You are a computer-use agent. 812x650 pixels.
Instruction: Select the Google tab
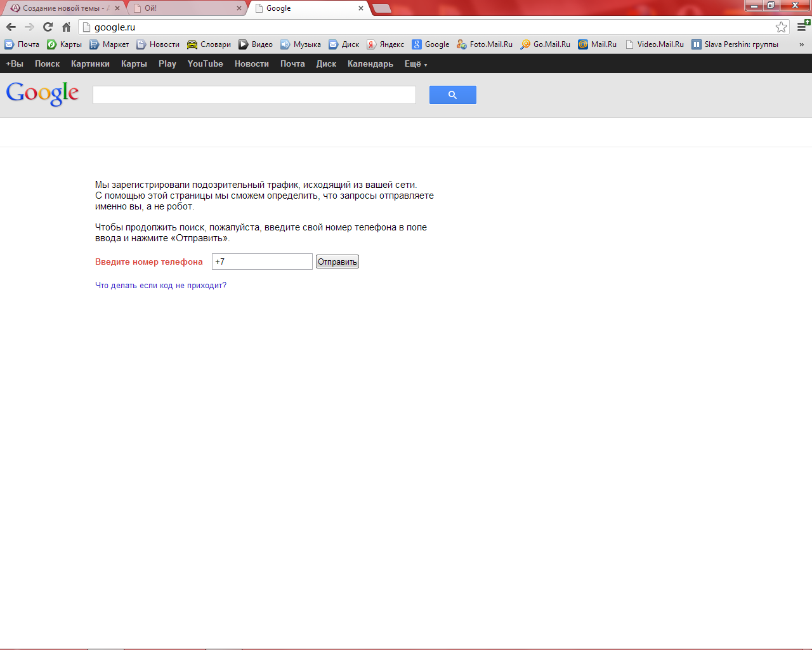(x=309, y=8)
